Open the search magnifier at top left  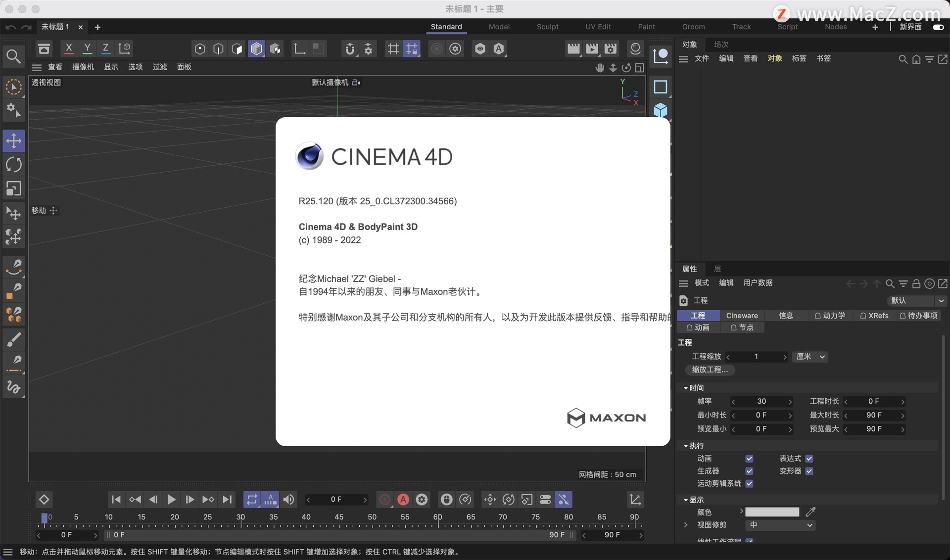[13, 56]
